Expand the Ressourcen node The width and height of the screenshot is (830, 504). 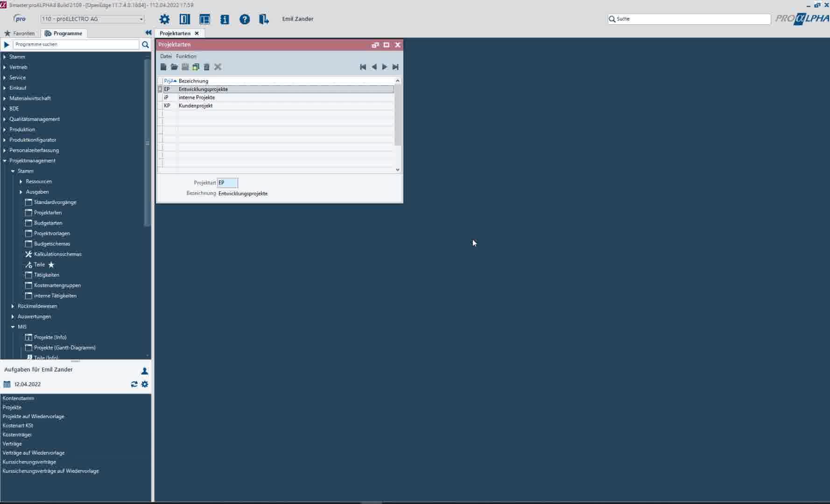(x=21, y=182)
